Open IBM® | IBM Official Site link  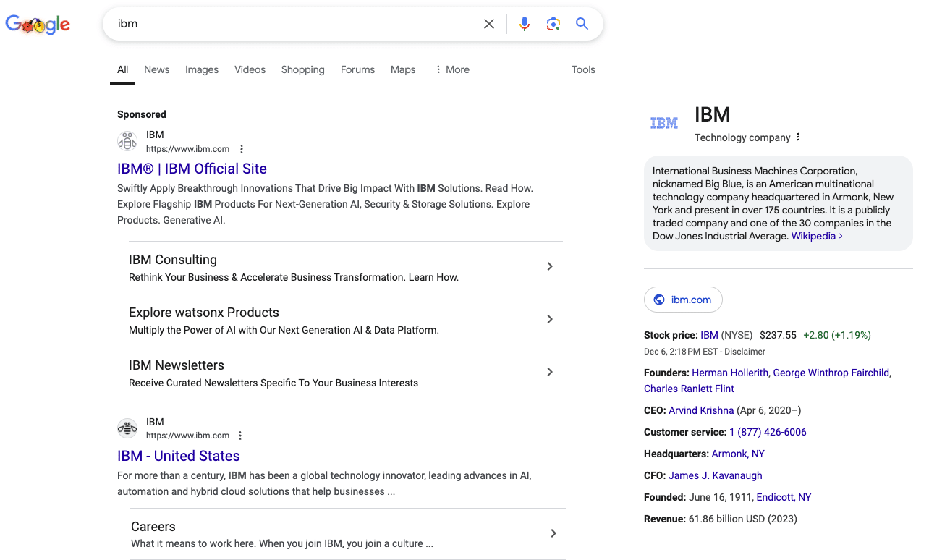(x=192, y=169)
